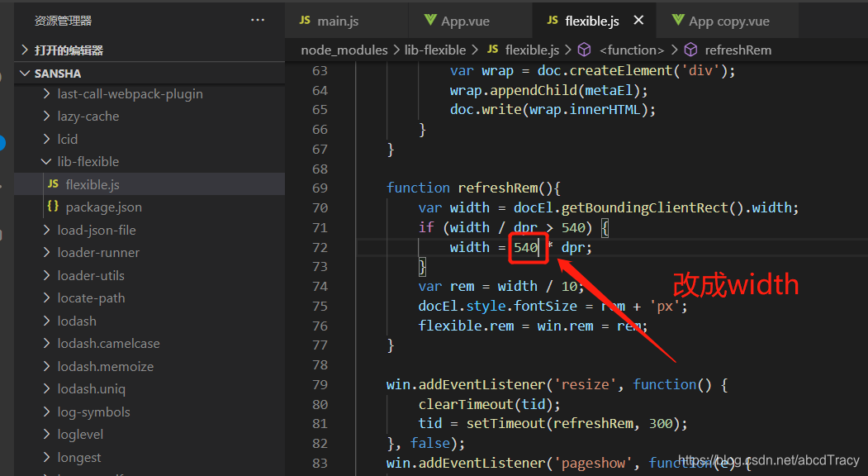
Task: Click refreshRem breadcrumb segment
Action: coord(738,50)
